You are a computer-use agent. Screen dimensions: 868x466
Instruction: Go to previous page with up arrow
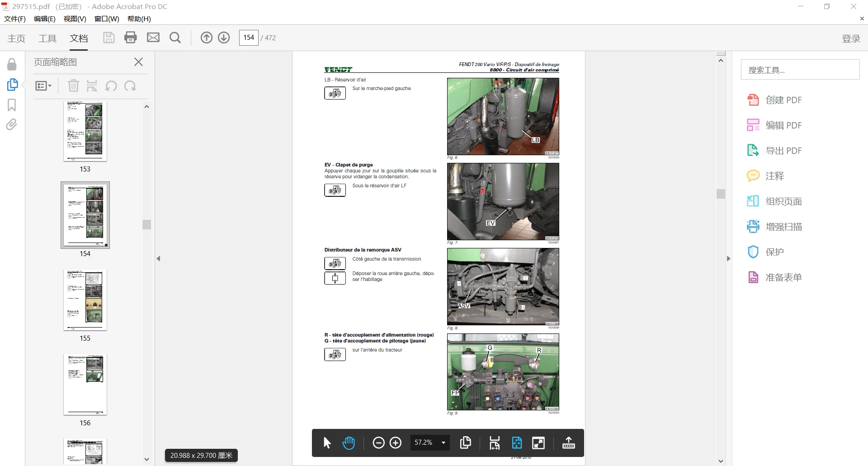click(x=206, y=38)
